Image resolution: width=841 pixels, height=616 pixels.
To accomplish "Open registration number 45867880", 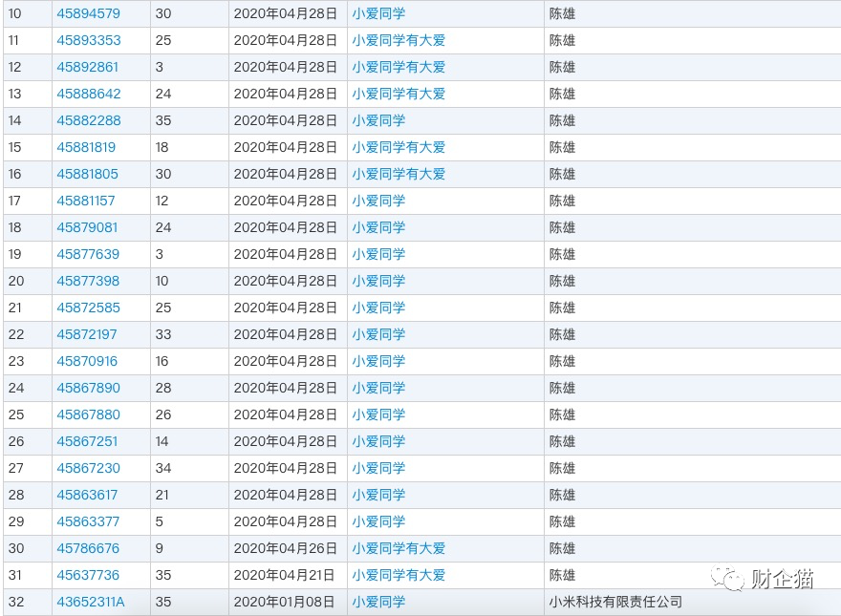I will click(89, 414).
